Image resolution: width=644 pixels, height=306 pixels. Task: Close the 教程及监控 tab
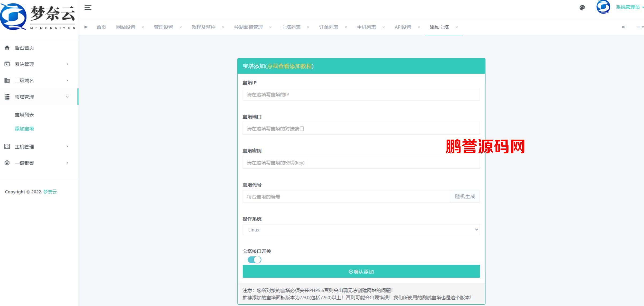[223, 27]
